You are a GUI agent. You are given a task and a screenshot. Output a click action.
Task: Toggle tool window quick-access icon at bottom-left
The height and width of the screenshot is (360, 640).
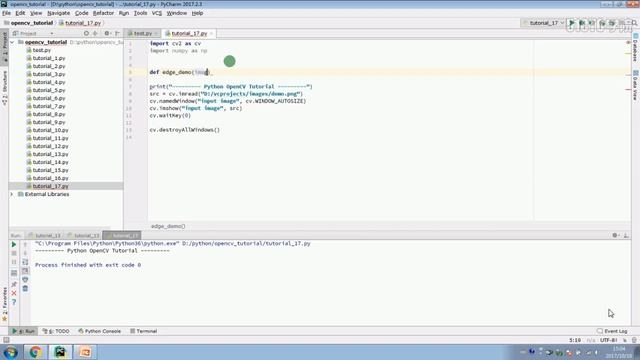point(6,340)
